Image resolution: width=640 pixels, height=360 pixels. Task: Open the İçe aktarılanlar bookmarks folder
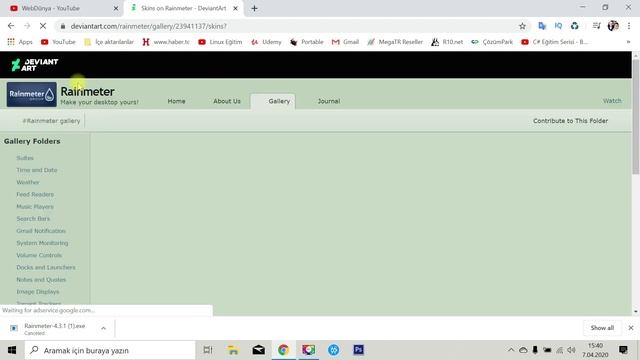click(109, 42)
